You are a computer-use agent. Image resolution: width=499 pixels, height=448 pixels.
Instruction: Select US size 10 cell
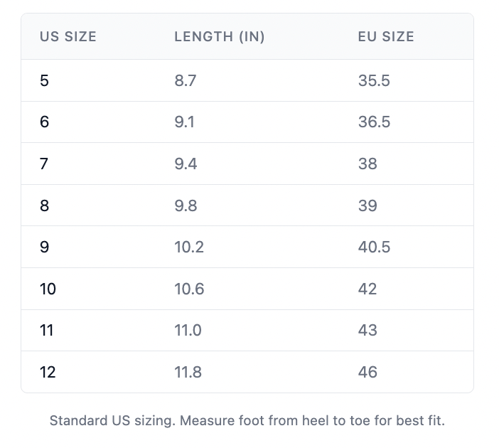(x=48, y=289)
